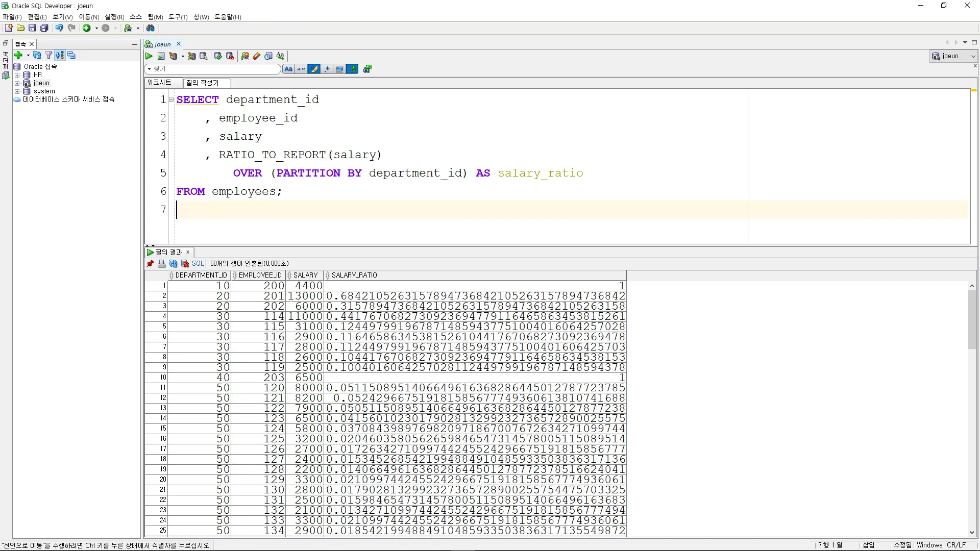The height and width of the screenshot is (551, 980).
Task: Expand the system connection tree node
Action: (x=17, y=91)
